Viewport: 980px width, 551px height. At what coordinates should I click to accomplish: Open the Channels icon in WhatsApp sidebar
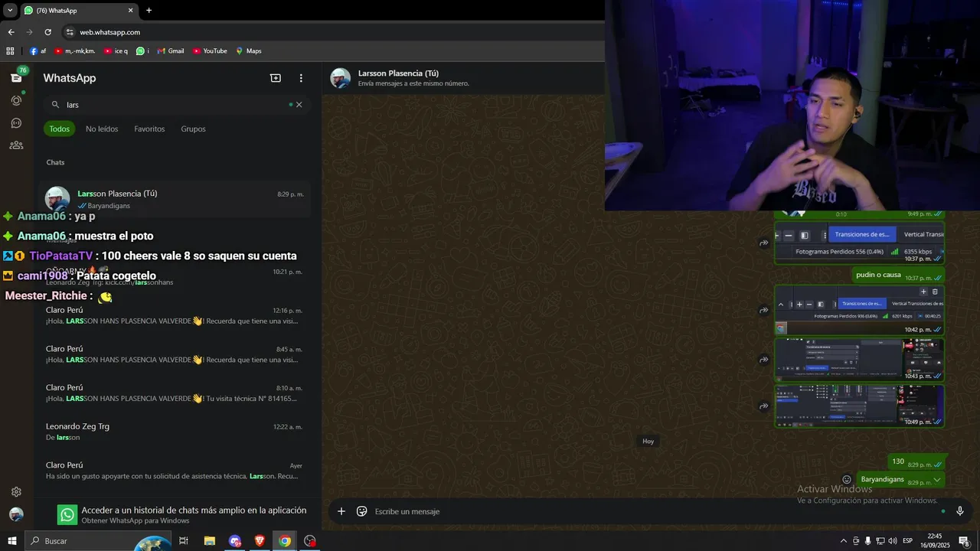(x=16, y=122)
